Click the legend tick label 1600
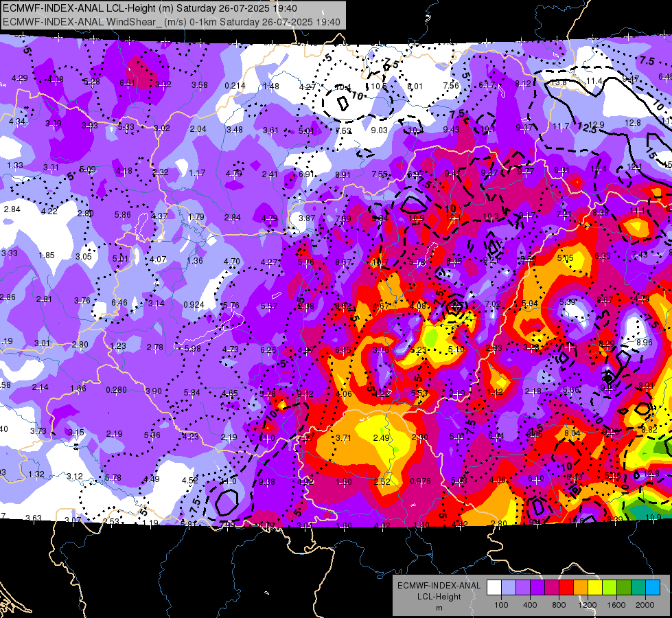This screenshot has width=672, height=618. tap(616, 605)
